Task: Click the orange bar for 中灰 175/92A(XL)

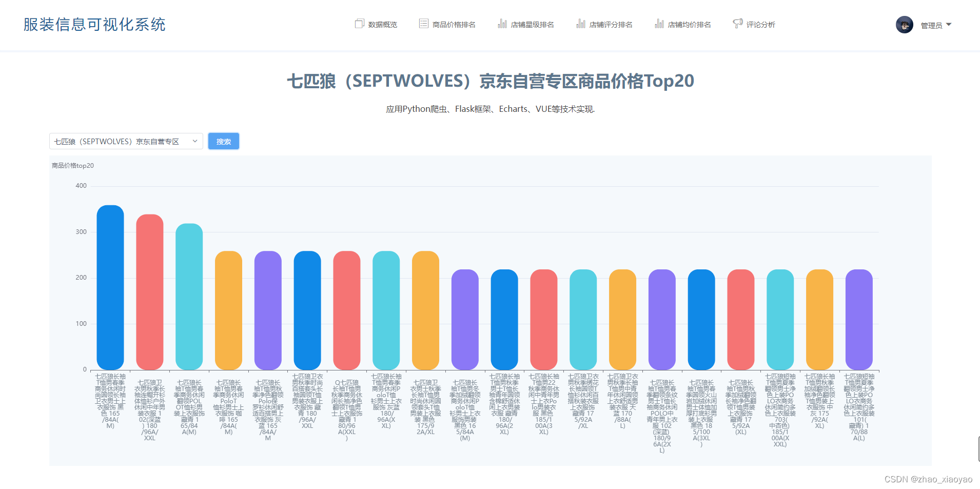Action: 820,320
